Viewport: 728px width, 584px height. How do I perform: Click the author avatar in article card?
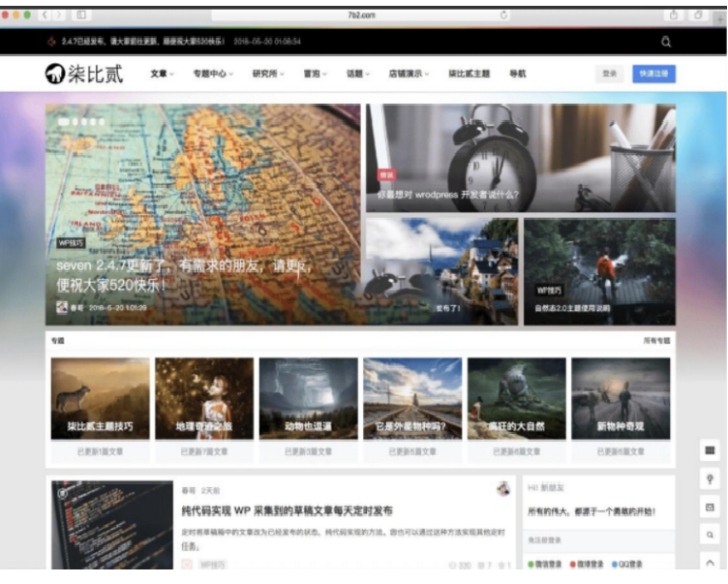tap(503, 488)
